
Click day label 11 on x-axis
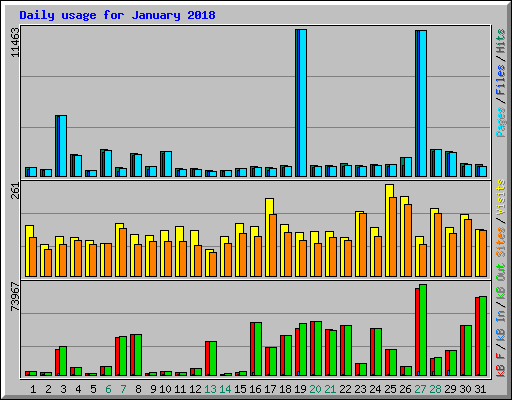180,389
